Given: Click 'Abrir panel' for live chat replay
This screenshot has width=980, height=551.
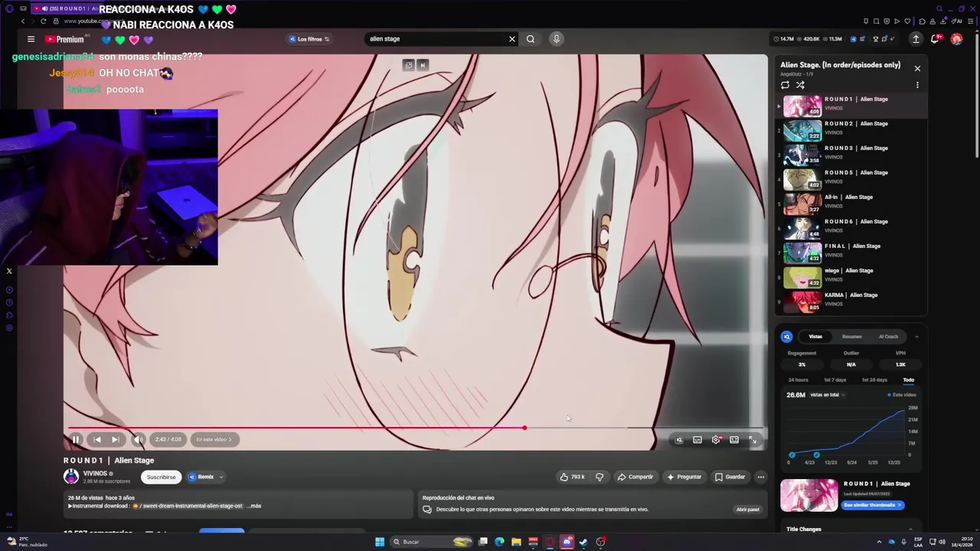Looking at the screenshot, I should pos(747,510).
